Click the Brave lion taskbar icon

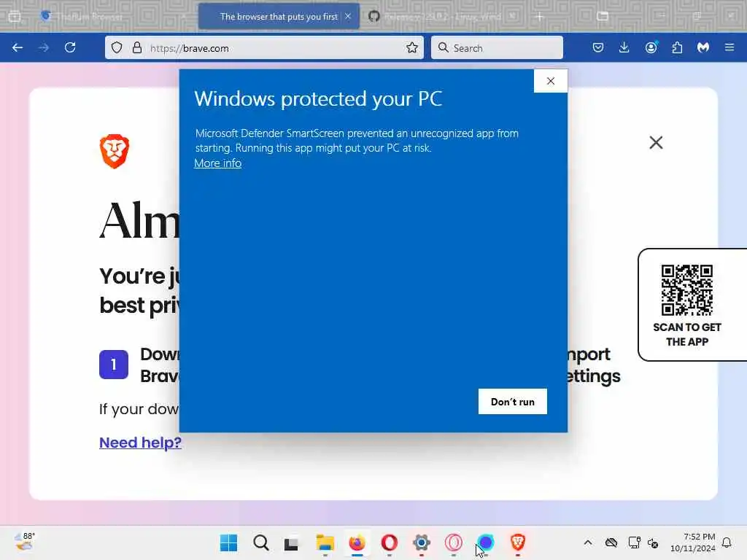tap(518, 542)
